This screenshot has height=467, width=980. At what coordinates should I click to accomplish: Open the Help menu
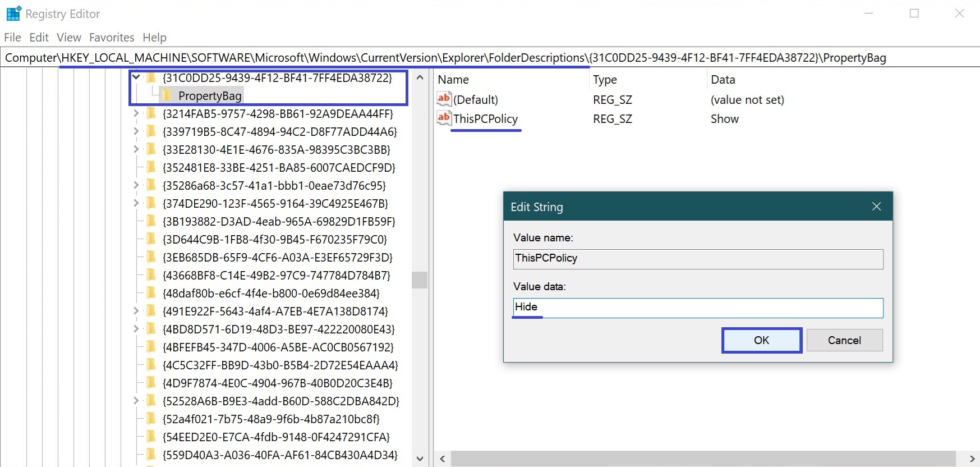[x=154, y=38]
